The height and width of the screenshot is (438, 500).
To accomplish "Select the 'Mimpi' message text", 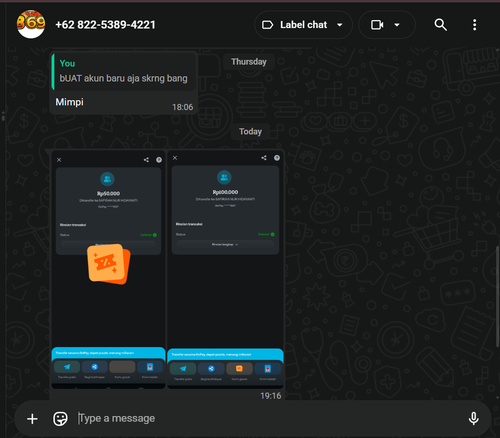I will point(69,102).
